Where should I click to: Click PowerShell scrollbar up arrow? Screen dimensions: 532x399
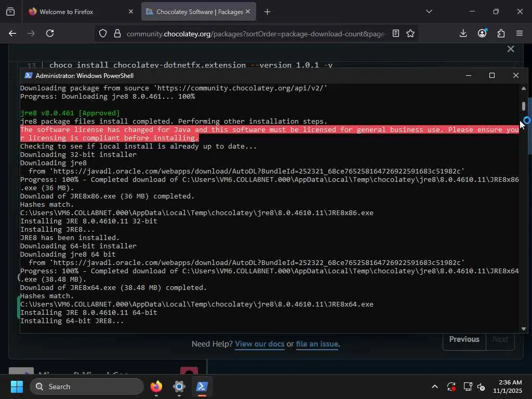[524, 88]
